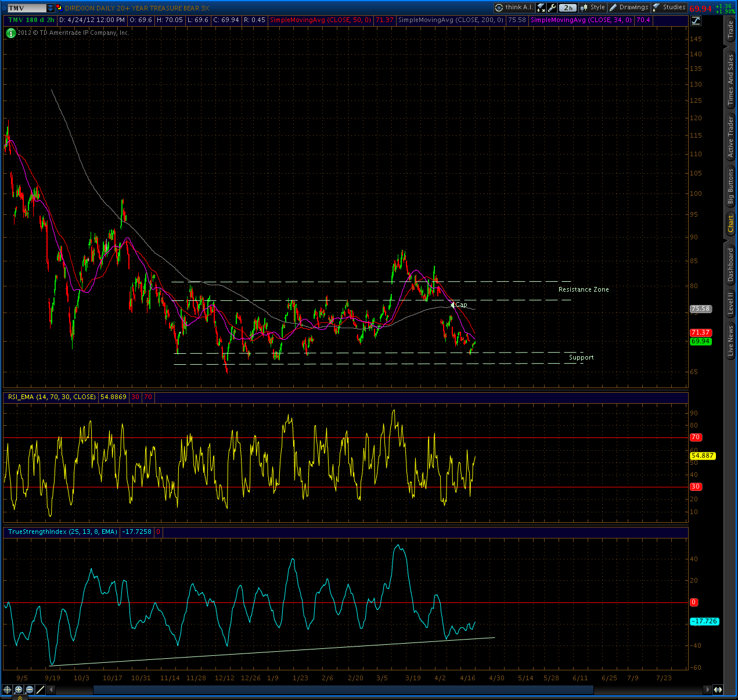The image size is (738, 700).
Task: Click the scroll left arrow on time axis
Action: click(x=51, y=690)
